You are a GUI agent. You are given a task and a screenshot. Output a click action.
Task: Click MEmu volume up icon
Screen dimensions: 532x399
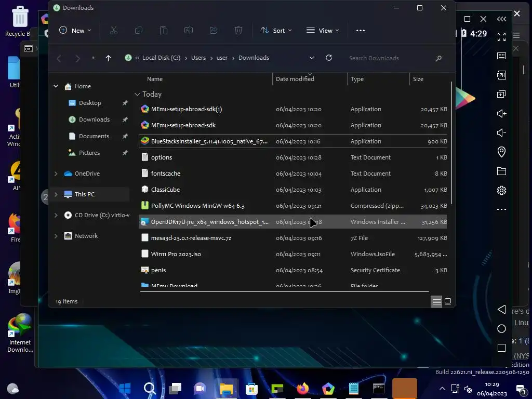(x=501, y=113)
